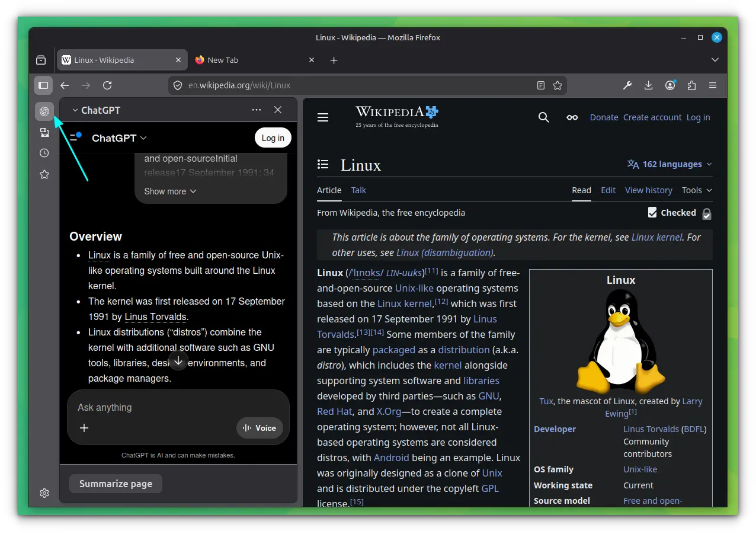
Task: Go back one page
Action: tap(65, 85)
